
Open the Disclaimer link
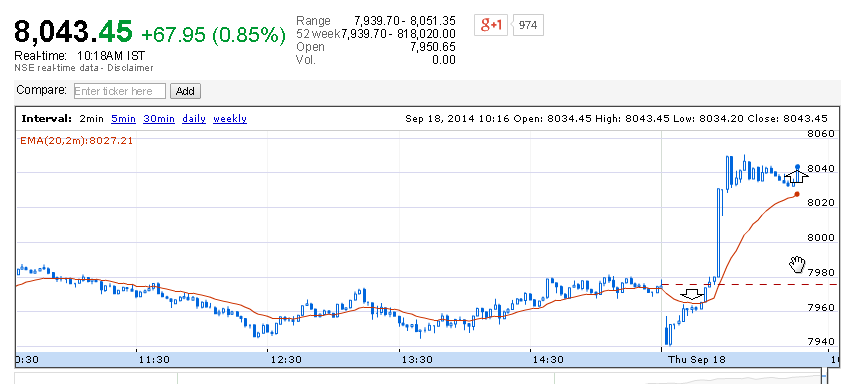pos(130,68)
